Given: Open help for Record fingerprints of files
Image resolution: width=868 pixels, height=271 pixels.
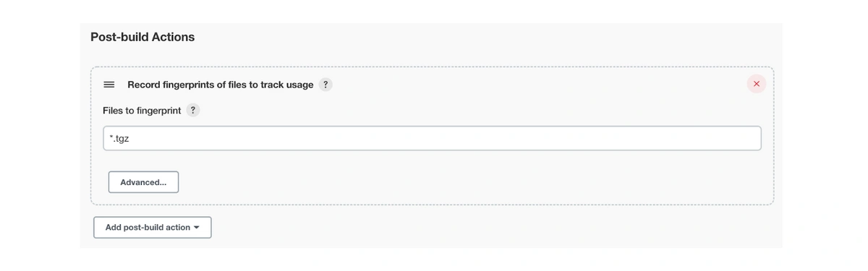Looking at the screenshot, I should pos(325,85).
